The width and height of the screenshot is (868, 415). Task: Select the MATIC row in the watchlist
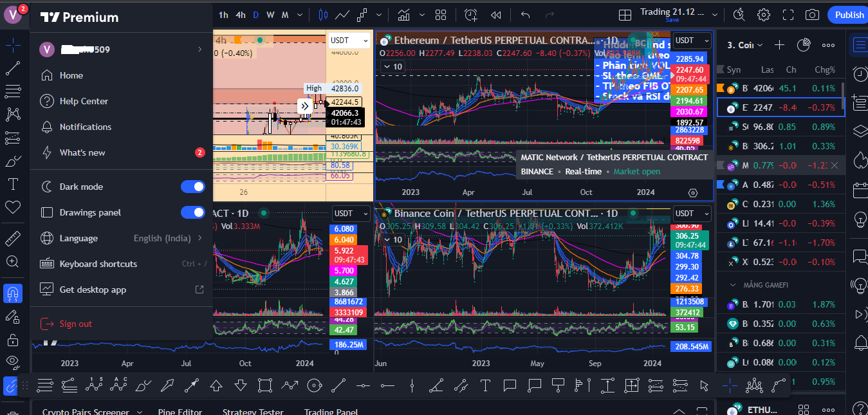click(772, 165)
